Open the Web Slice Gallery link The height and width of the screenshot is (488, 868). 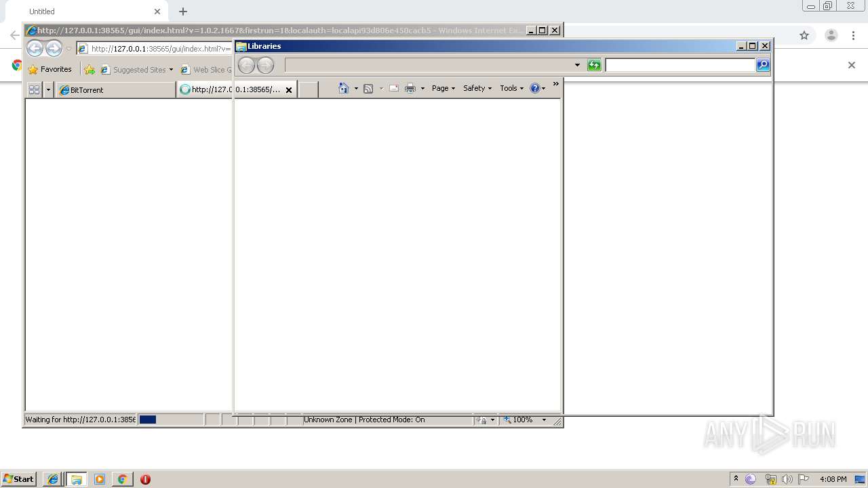pos(206,69)
